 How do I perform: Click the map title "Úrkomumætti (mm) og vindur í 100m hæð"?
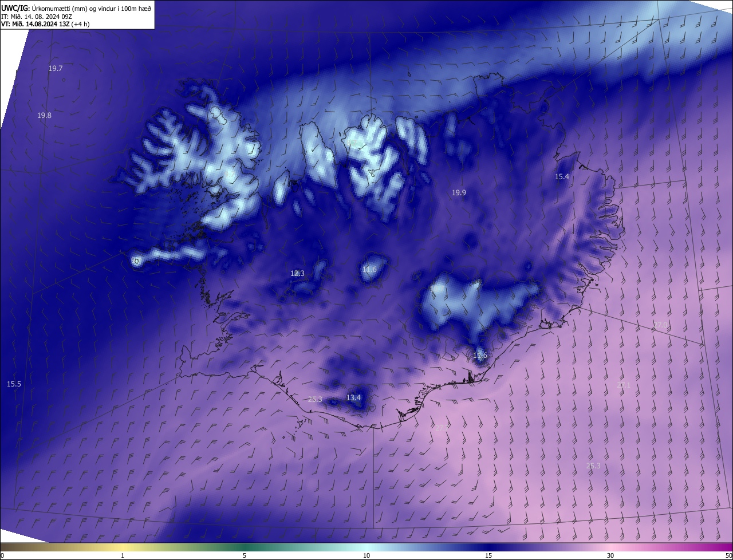point(90,7)
